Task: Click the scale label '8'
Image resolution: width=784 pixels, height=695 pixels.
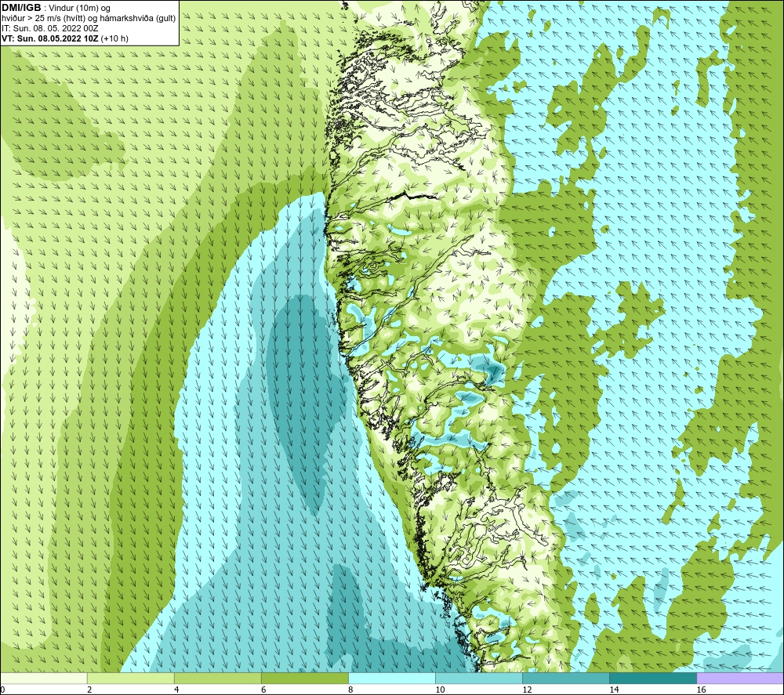Action: click(x=350, y=690)
